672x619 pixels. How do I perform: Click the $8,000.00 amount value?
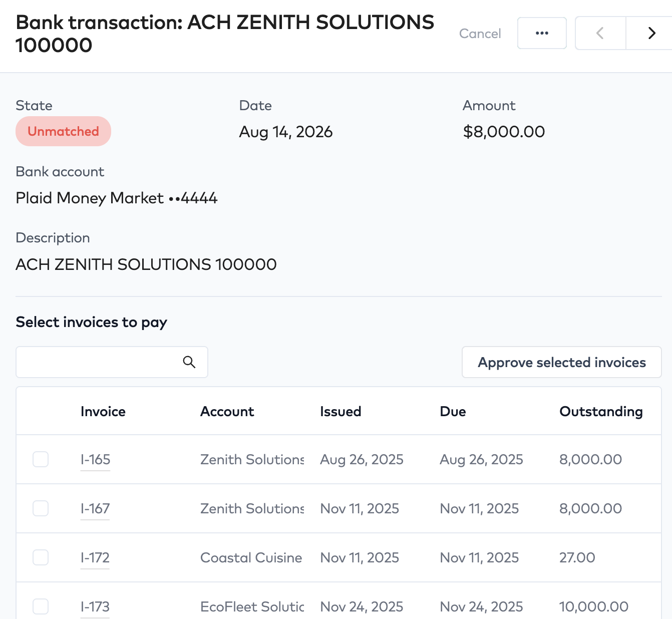point(504,132)
